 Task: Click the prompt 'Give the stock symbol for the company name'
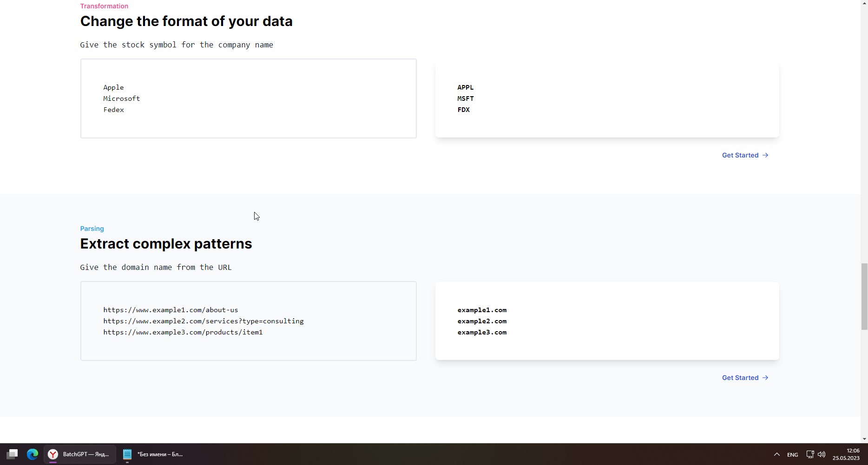pyautogui.click(x=177, y=45)
